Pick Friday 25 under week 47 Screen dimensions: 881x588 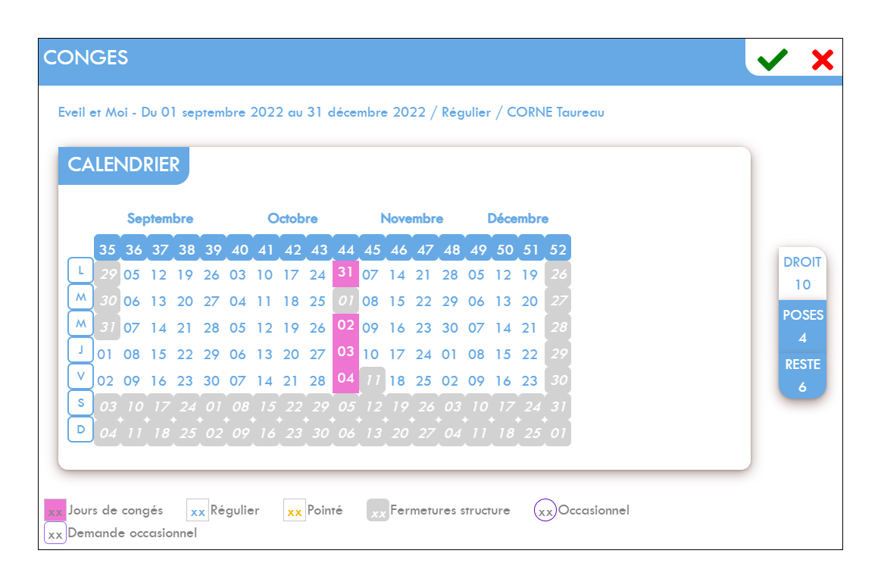tap(423, 380)
